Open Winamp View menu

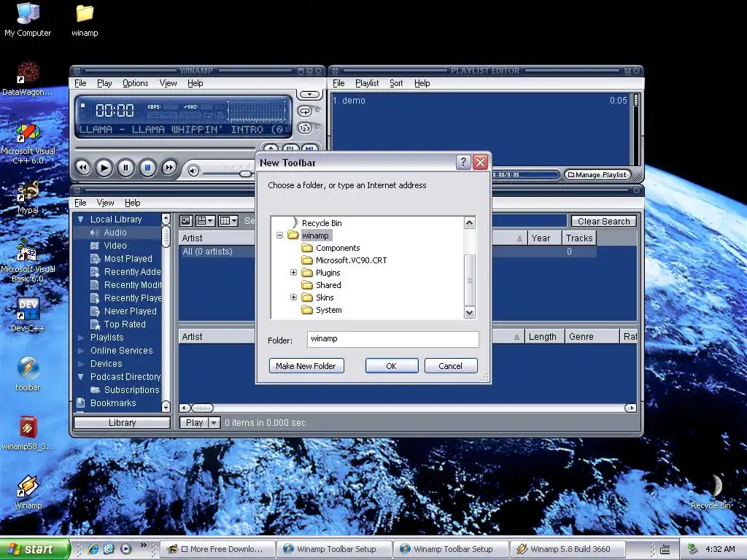[x=169, y=83]
